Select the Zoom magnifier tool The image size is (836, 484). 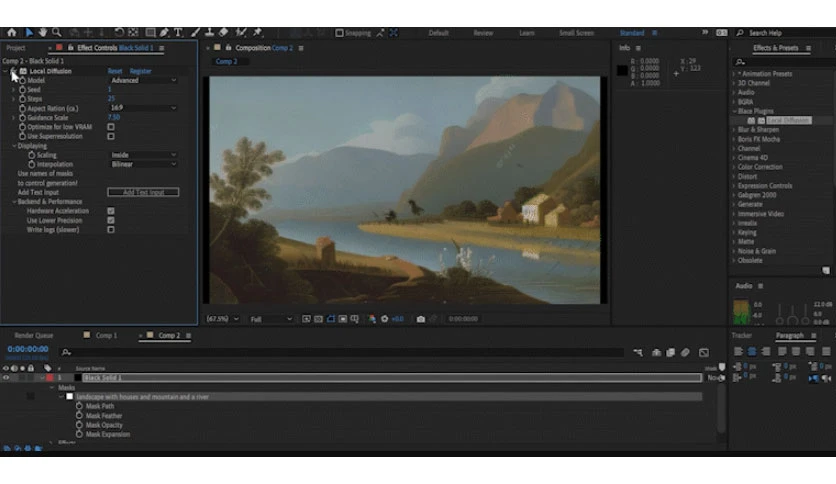point(57,33)
